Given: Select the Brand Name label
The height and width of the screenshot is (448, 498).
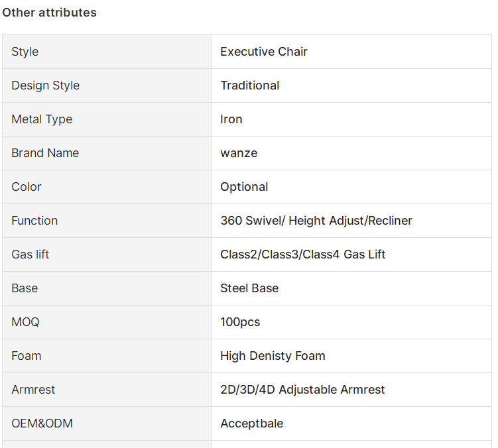Looking at the screenshot, I should coord(45,153).
